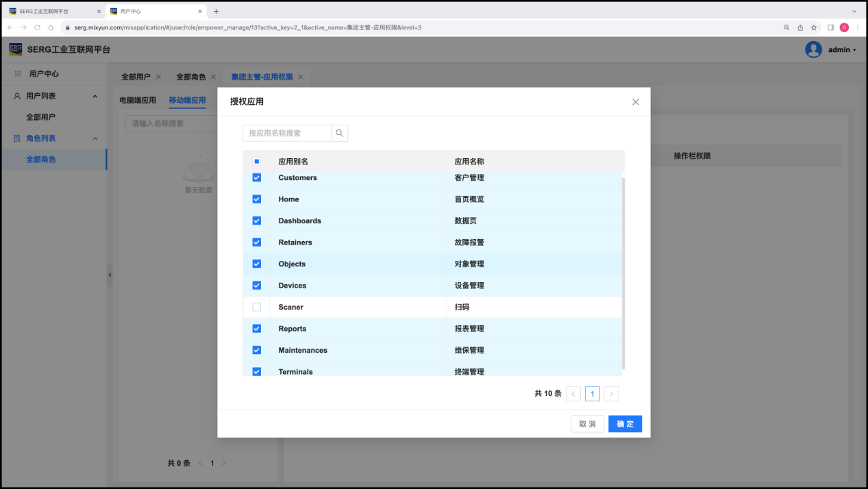Open the admin account dropdown
868x489 pixels.
point(842,50)
